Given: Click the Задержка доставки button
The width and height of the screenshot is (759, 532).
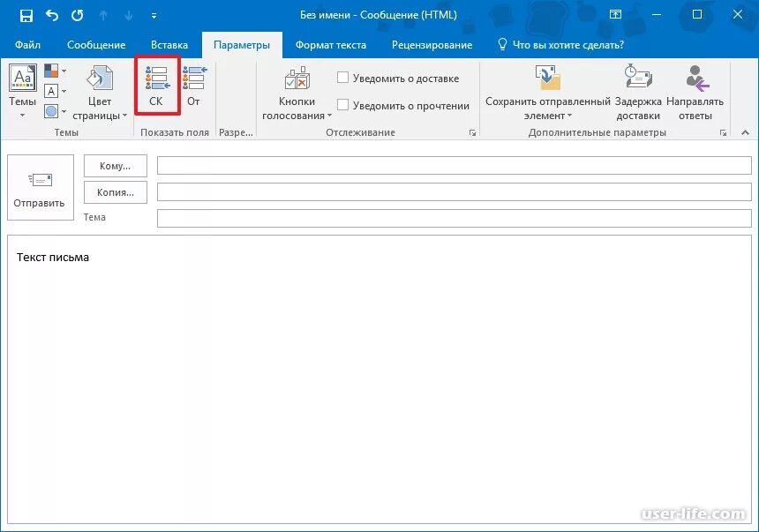Looking at the screenshot, I should click(638, 93).
